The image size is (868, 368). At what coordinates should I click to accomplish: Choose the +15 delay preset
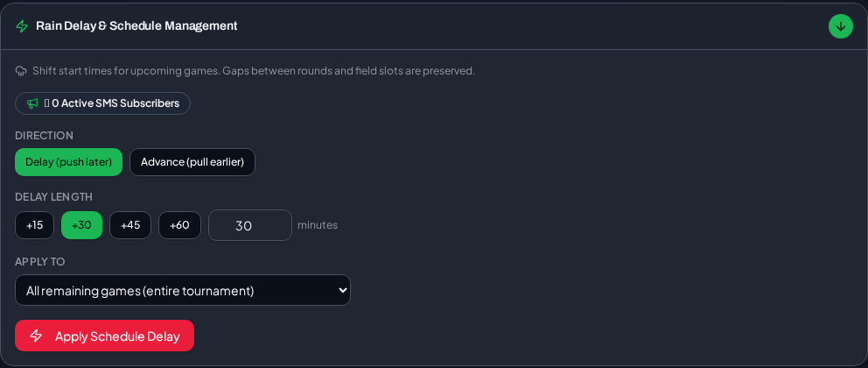pos(34,225)
